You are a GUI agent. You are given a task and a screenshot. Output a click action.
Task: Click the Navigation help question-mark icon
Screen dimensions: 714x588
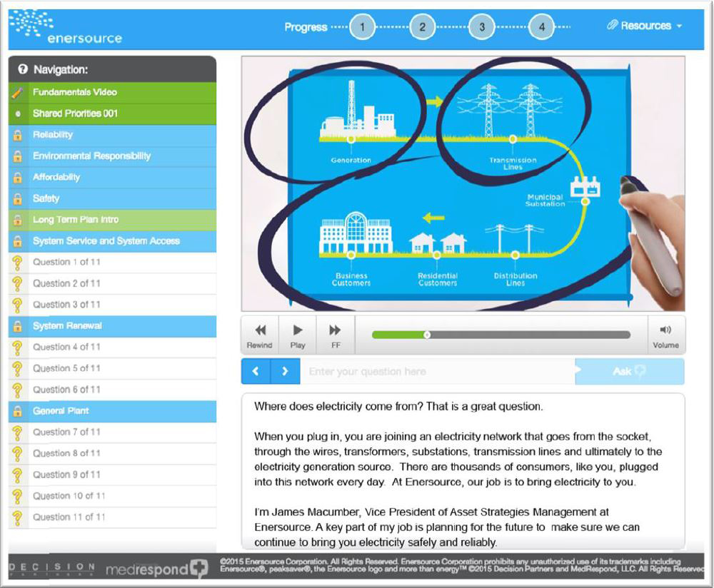22,69
